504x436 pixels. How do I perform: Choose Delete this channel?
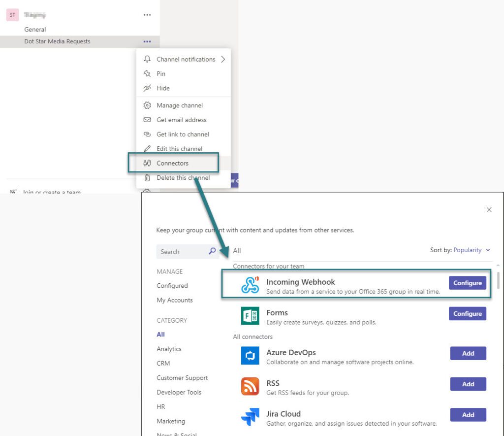click(183, 178)
